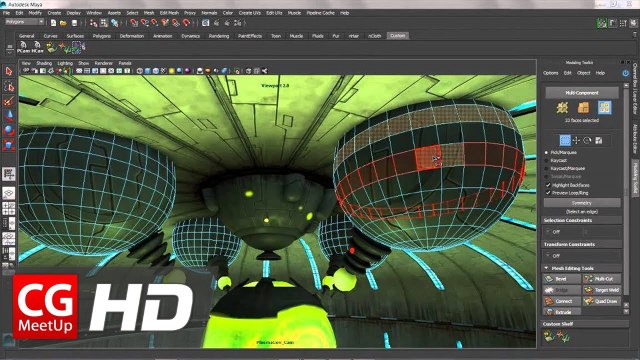Collapse the Mesh Editing Tools section
This screenshot has width=640, height=360.
(x=546, y=268)
